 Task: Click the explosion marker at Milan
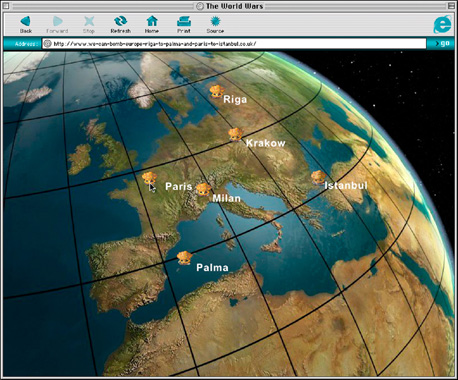203,189
